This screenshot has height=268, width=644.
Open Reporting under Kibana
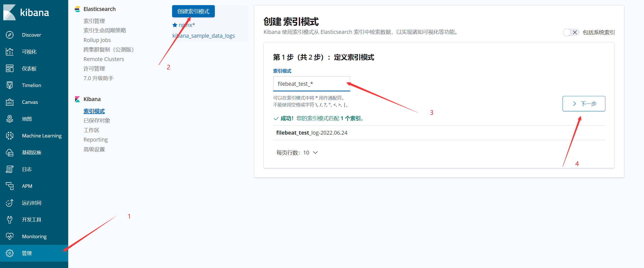pyautogui.click(x=96, y=140)
